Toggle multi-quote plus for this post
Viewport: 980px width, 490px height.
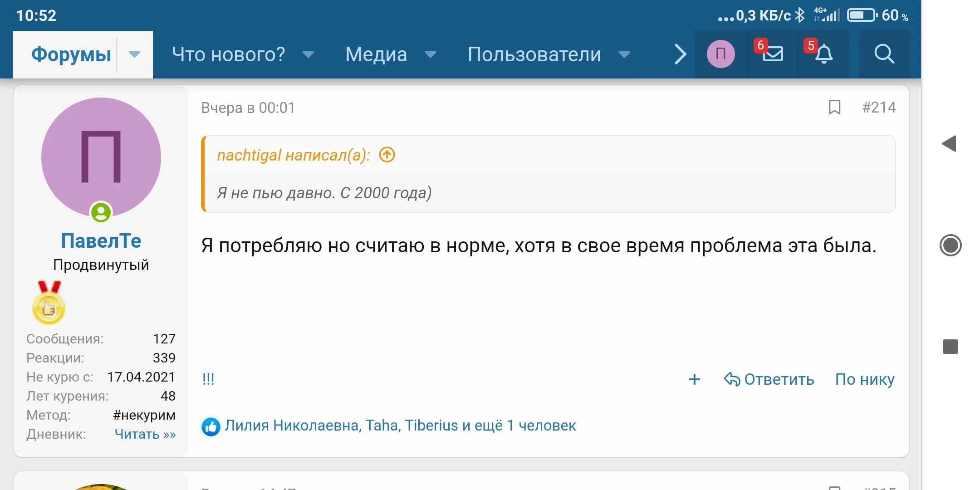tap(694, 379)
